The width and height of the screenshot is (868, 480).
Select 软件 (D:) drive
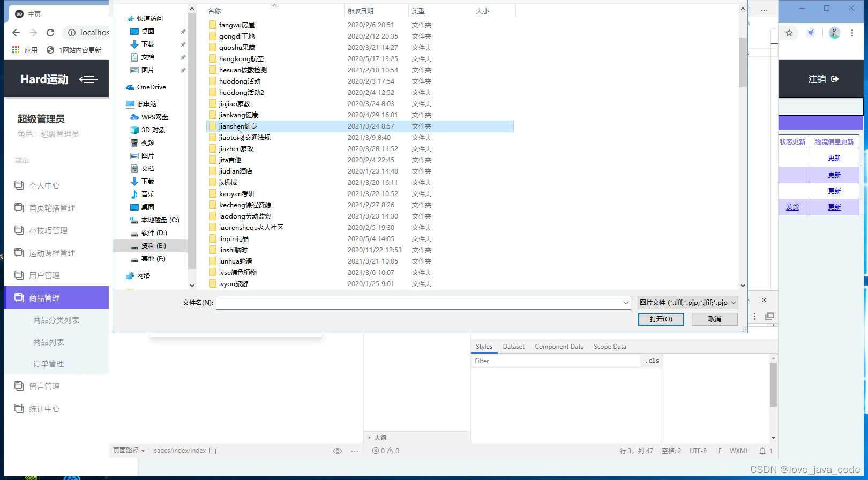tap(148, 233)
